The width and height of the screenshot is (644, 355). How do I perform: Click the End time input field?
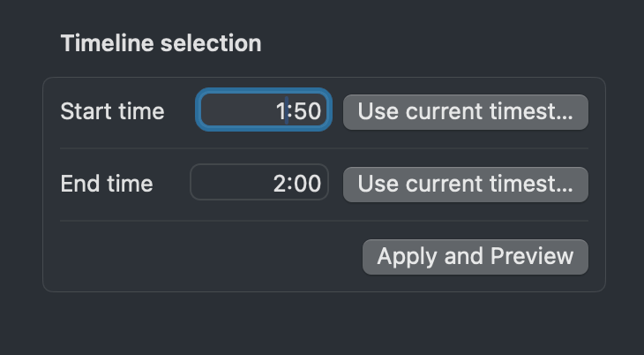tap(259, 184)
